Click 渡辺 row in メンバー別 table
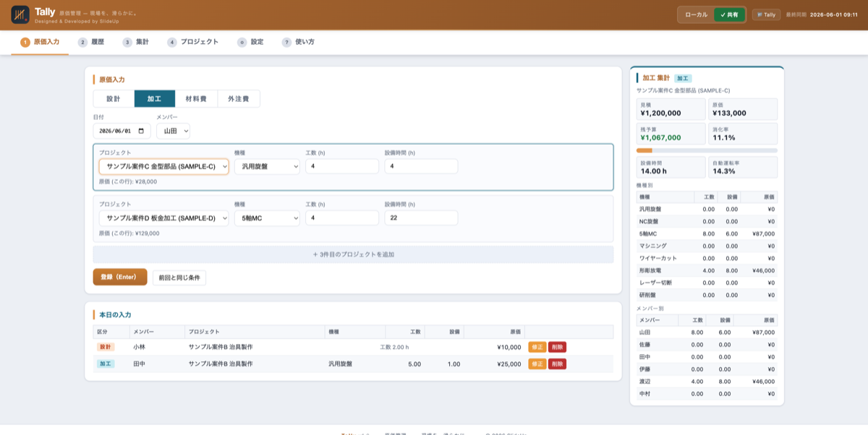The height and width of the screenshot is (435, 868). pyautogui.click(x=707, y=382)
